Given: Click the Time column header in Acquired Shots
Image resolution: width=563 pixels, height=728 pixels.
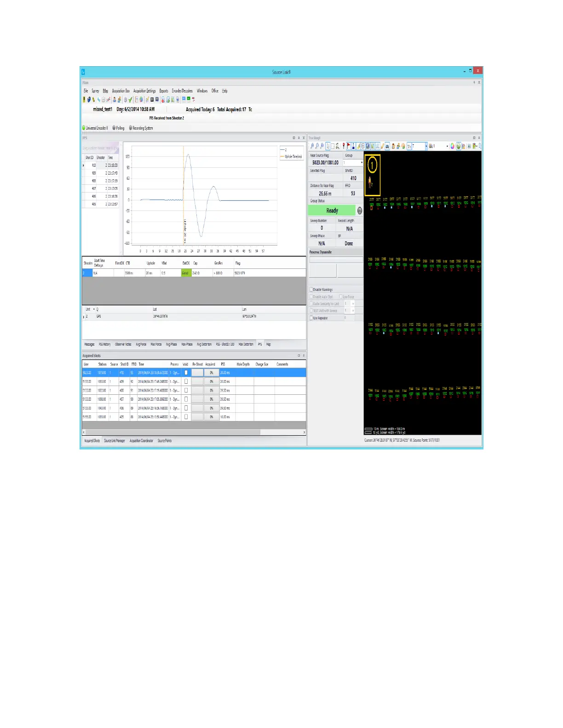Looking at the screenshot, I should (142, 364).
